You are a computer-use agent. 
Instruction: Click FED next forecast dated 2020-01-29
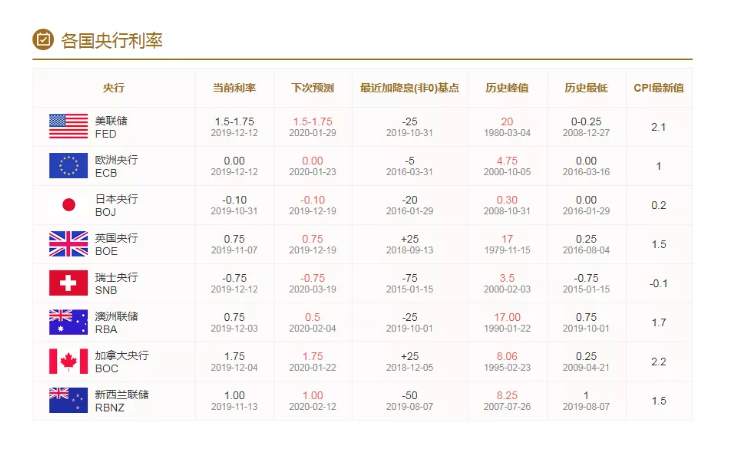(312, 126)
